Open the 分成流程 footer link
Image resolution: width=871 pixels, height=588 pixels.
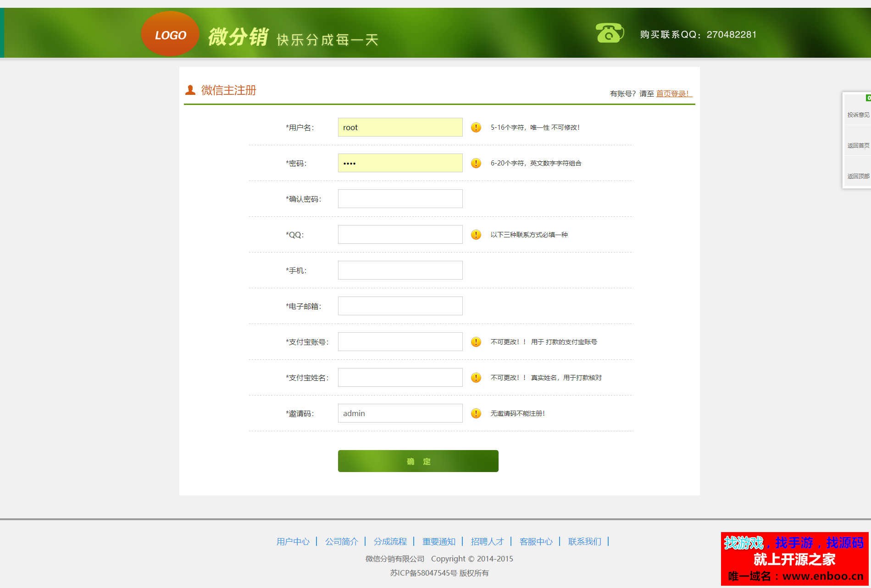click(390, 542)
